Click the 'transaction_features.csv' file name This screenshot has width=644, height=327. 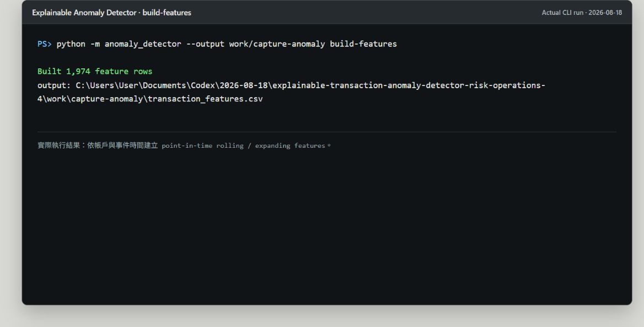(205, 99)
